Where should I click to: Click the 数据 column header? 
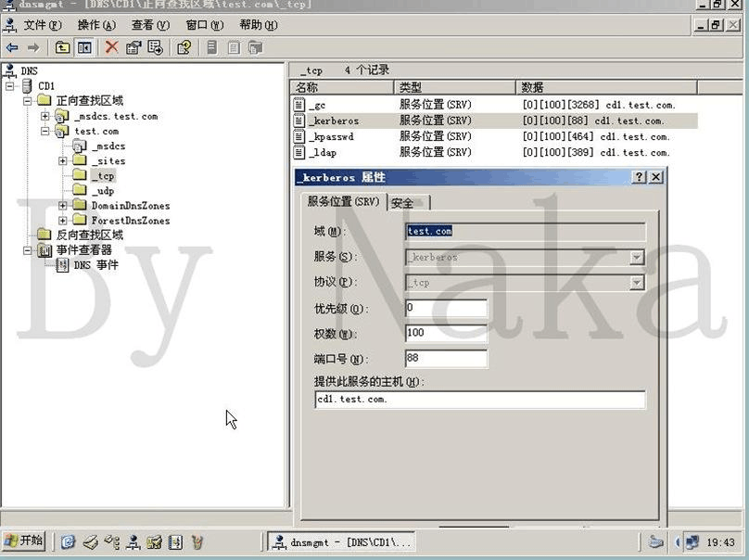coord(532,87)
